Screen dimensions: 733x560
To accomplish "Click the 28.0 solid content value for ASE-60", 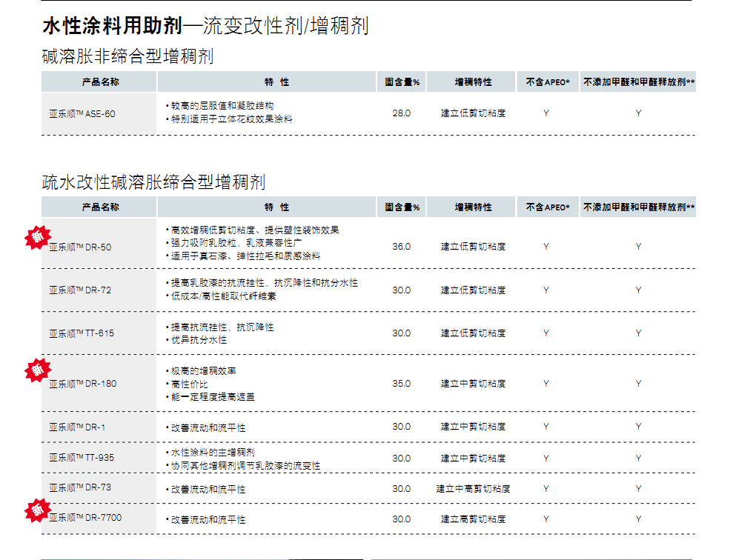I will 401,113.
